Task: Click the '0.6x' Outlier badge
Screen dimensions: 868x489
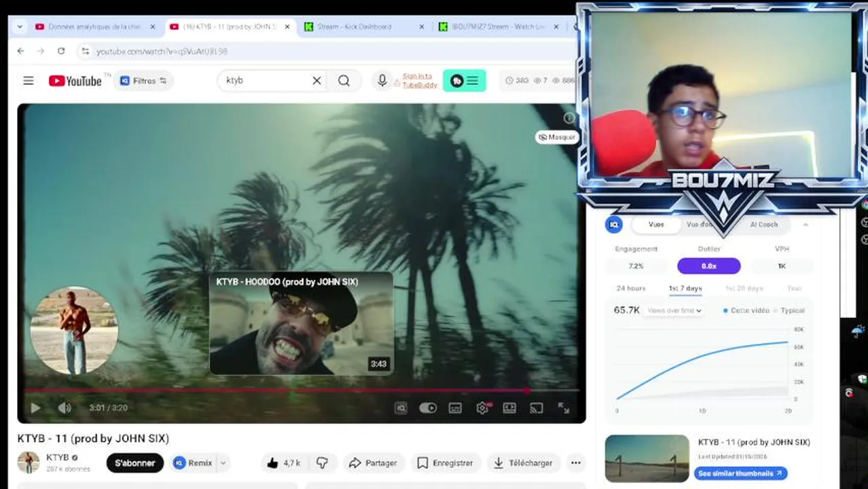Action: 709,266
